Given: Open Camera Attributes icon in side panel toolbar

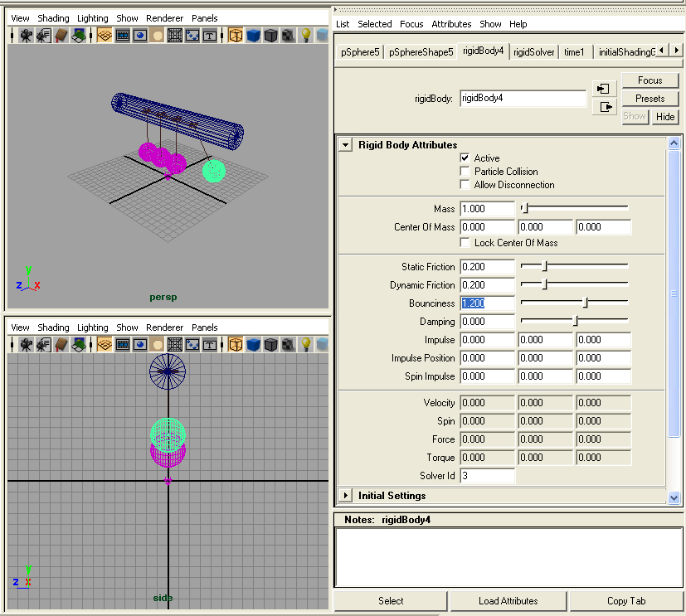Looking at the screenshot, I should pyautogui.click(x=43, y=345).
